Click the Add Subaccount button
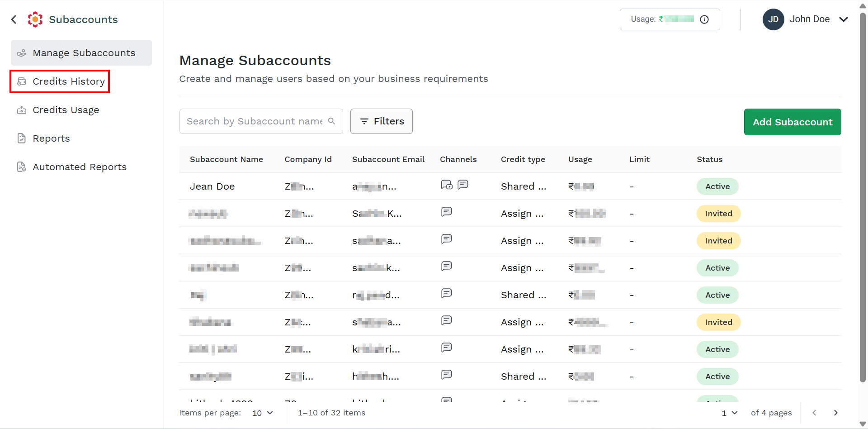This screenshot has height=429, width=868. (x=793, y=122)
